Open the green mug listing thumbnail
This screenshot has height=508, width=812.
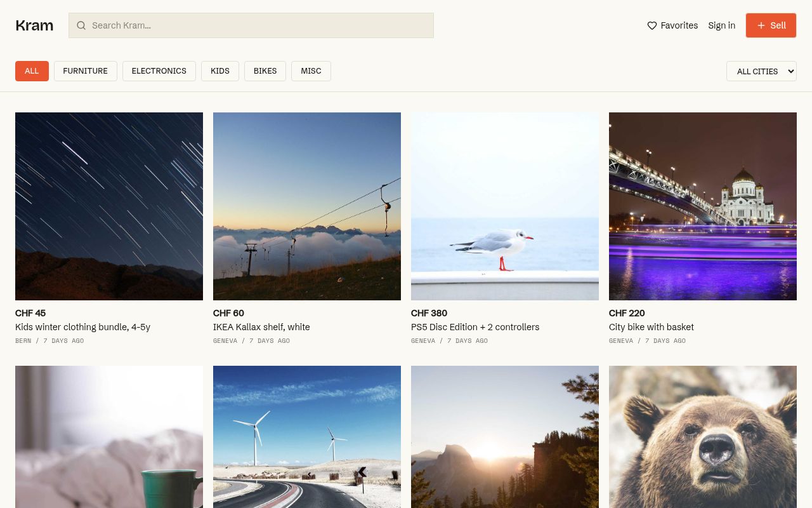pos(109,437)
